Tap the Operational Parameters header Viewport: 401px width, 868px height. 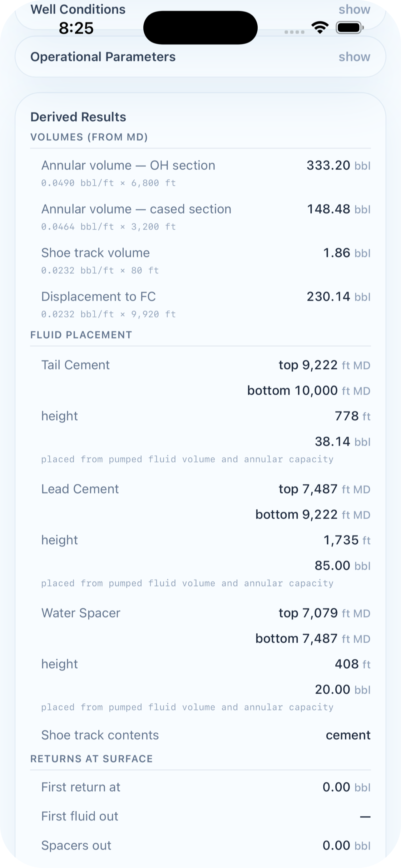[x=103, y=57]
